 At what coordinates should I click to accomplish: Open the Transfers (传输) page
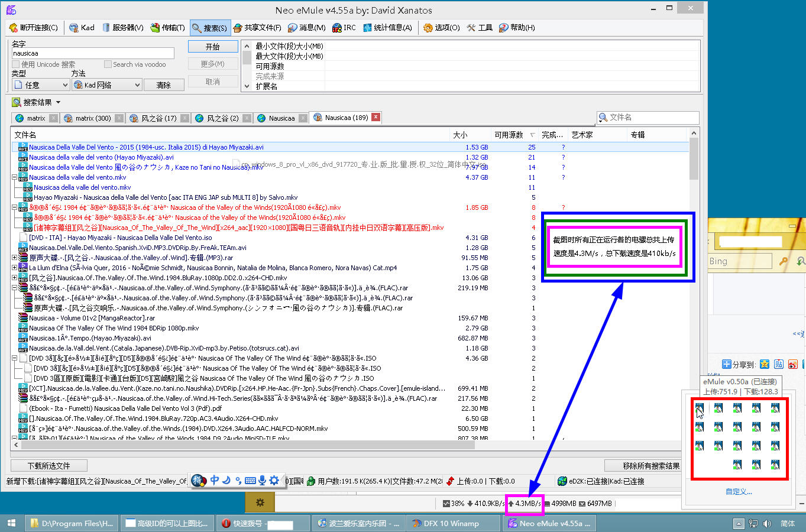(167, 28)
